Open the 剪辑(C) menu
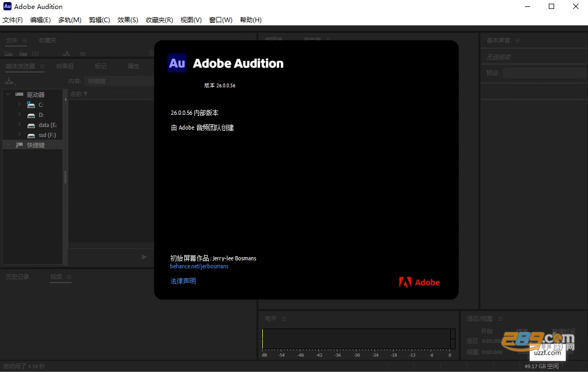The width and height of the screenshot is (588, 372). pyautogui.click(x=100, y=20)
